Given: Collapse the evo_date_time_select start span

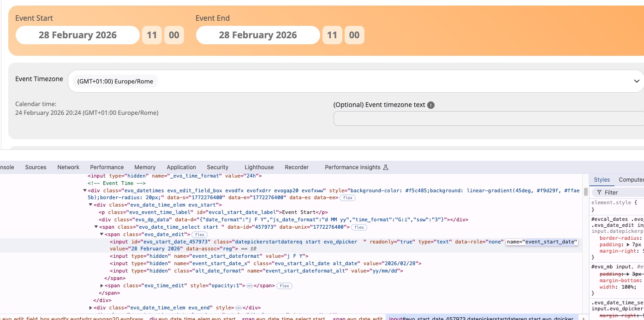Looking at the screenshot, I should [x=96, y=227].
